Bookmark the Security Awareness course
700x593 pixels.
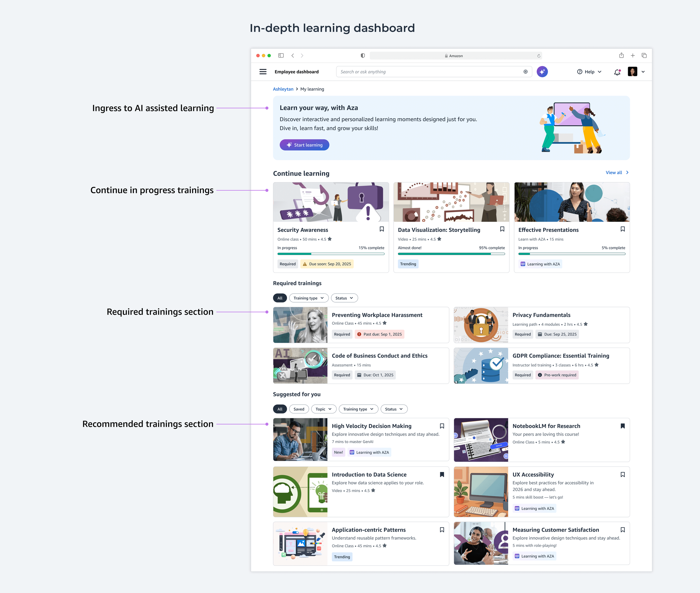(x=382, y=229)
